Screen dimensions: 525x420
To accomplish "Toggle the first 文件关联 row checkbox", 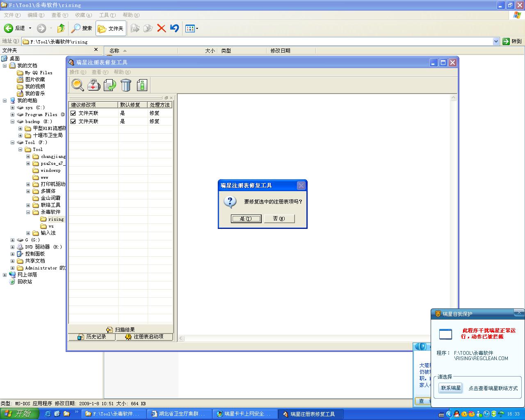I will click(73, 113).
